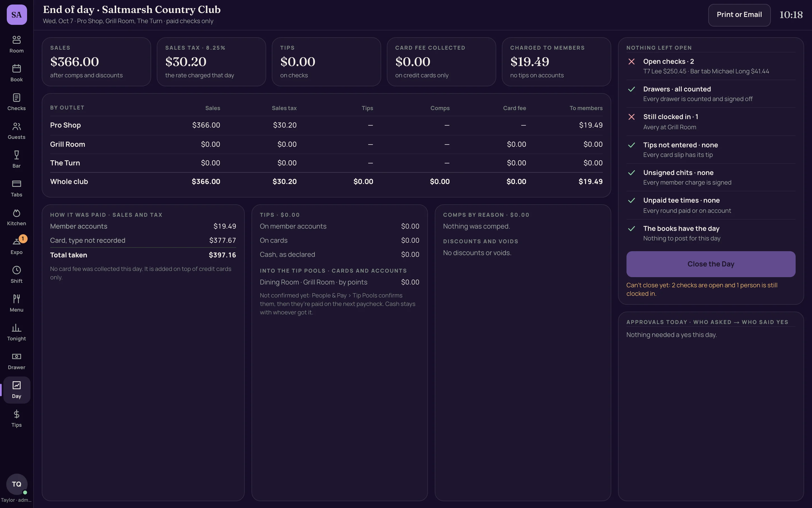Click the Member accounts $19.49 line

143,226
